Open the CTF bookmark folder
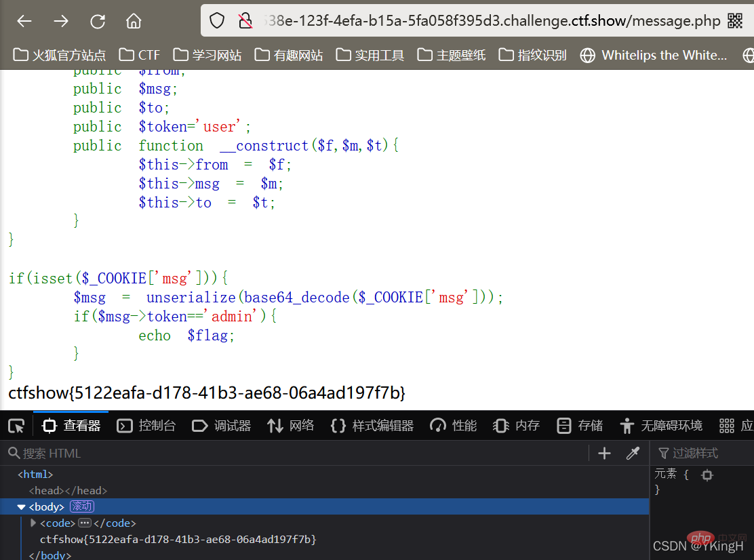This screenshot has width=754, height=560. [x=140, y=56]
